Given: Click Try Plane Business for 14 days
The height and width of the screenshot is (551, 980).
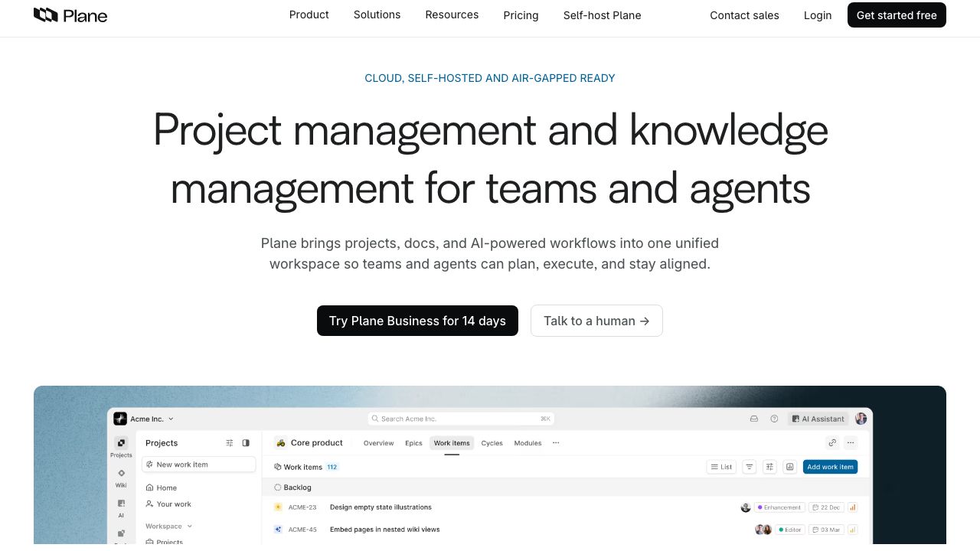Looking at the screenshot, I should 417,321.
